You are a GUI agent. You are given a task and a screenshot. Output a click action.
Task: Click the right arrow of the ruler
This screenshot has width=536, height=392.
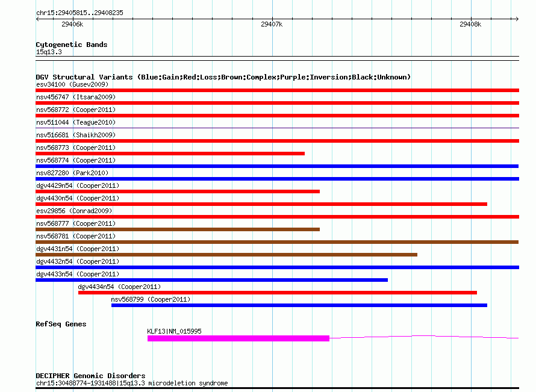(517, 19)
